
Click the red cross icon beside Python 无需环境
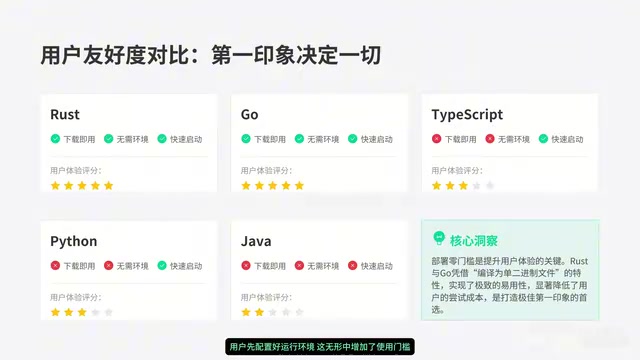pos(109,266)
